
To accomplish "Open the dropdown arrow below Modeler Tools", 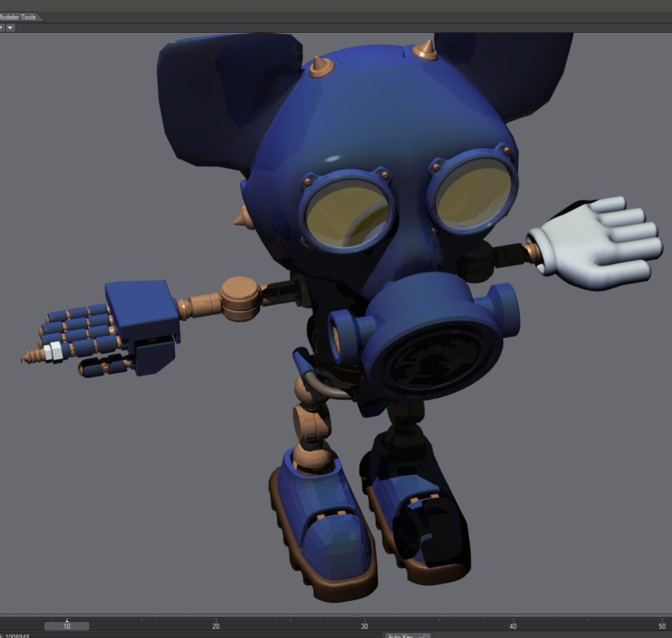I will 10,28.
